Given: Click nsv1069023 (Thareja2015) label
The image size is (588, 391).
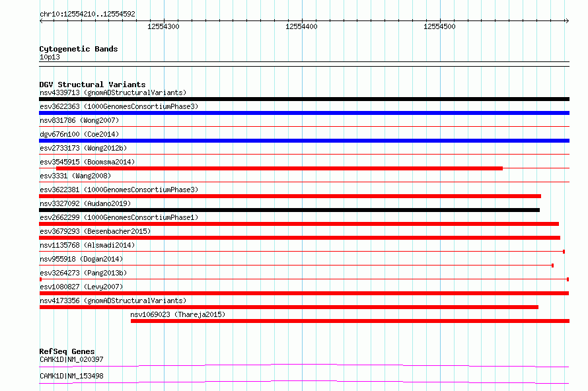Looking at the screenshot, I should pyautogui.click(x=178, y=314).
